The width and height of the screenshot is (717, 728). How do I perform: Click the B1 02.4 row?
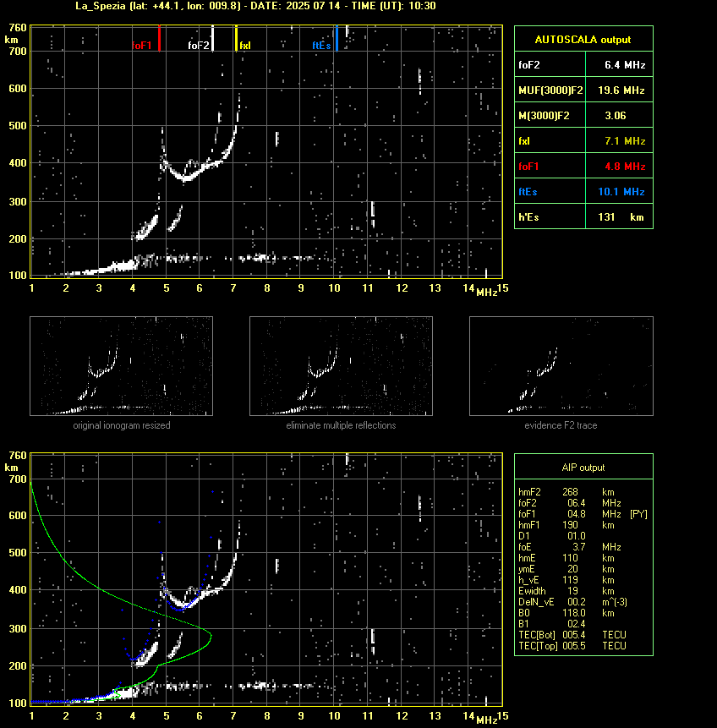[x=551, y=624]
